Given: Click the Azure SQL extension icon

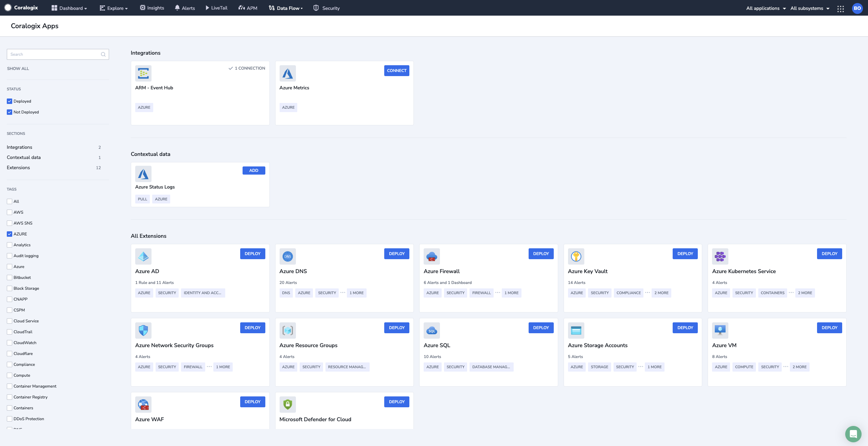Looking at the screenshot, I should [432, 331].
